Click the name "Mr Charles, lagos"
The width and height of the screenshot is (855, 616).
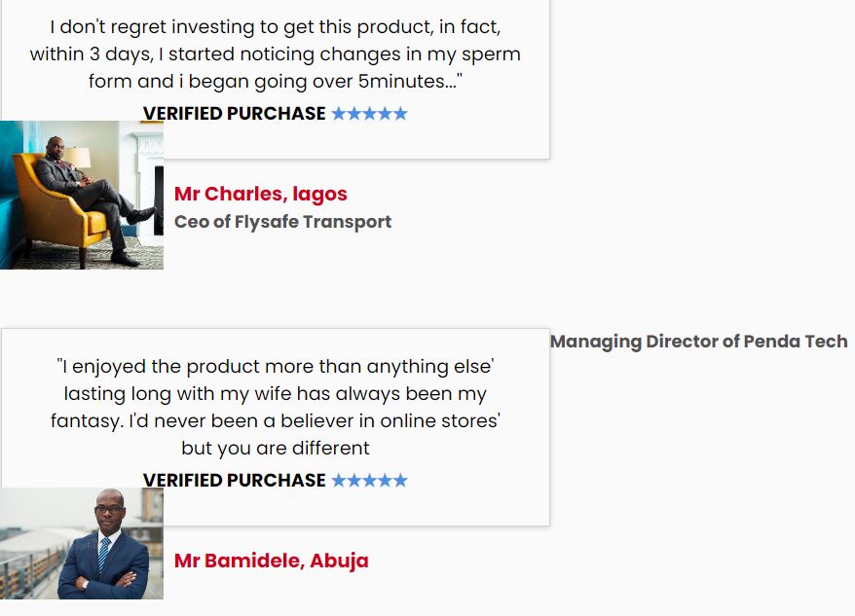click(x=260, y=194)
